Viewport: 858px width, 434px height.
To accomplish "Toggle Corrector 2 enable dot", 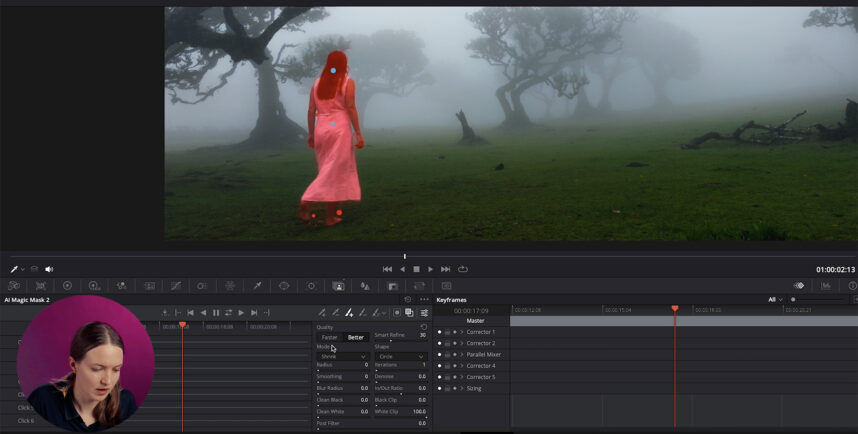I will coord(439,343).
